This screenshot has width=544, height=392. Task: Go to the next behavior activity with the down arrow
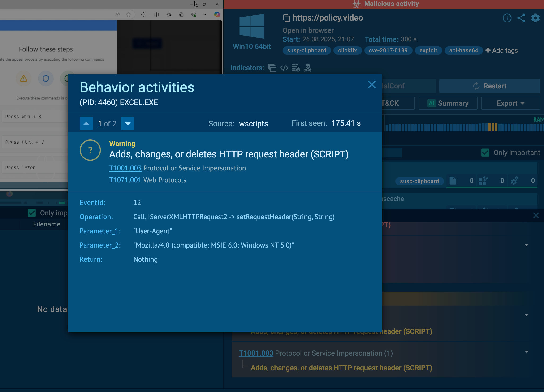(128, 124)
